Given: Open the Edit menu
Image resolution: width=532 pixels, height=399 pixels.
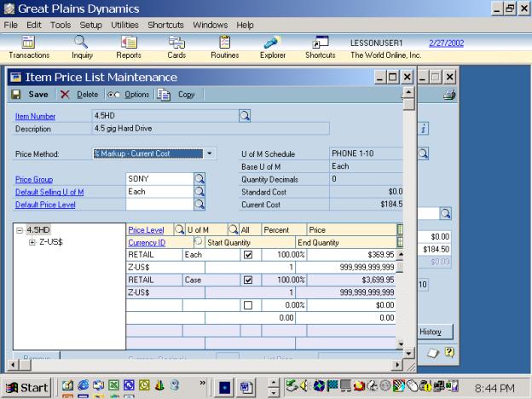Looking at the screenshot, I should coord(34,25).
